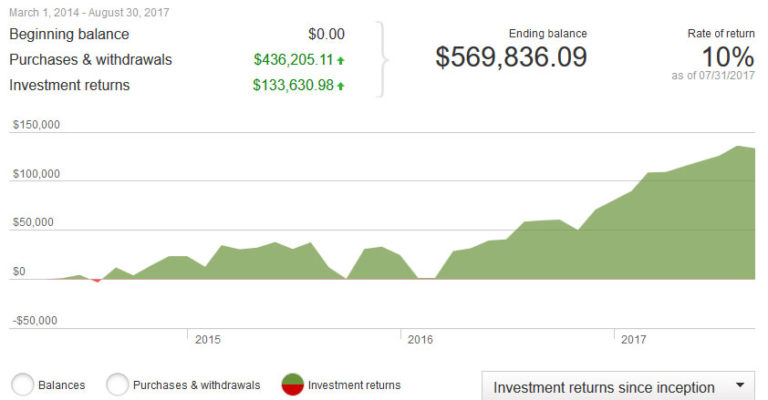Click the $150,000 y-axis label
The image size is (768, 400).
pyautogui.click(x=36, y=125)
